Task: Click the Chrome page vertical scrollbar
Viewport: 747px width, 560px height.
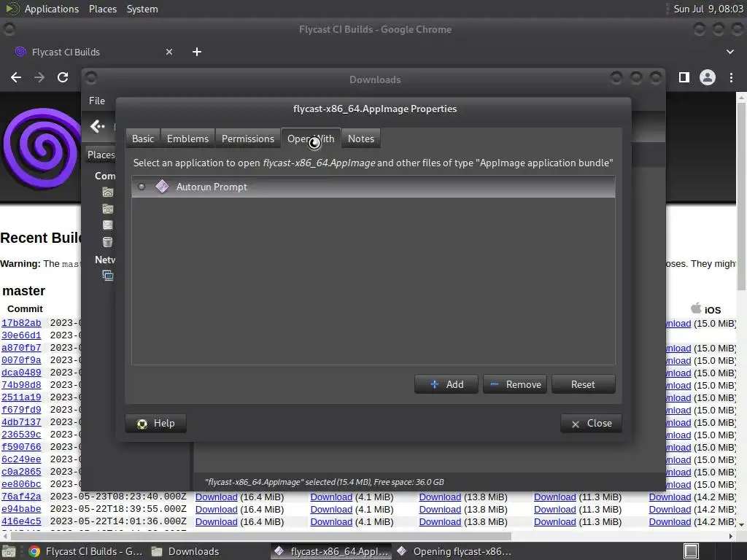Action: [x=741, y=195]
